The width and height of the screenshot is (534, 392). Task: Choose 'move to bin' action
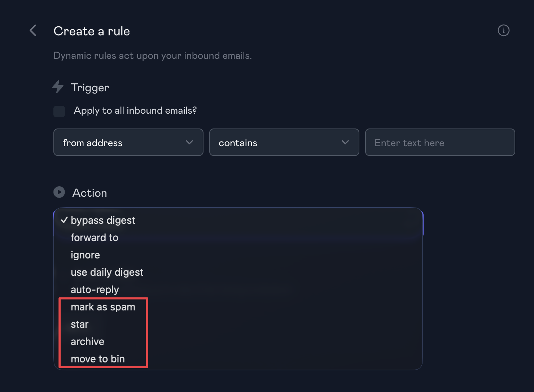point(97,359)
